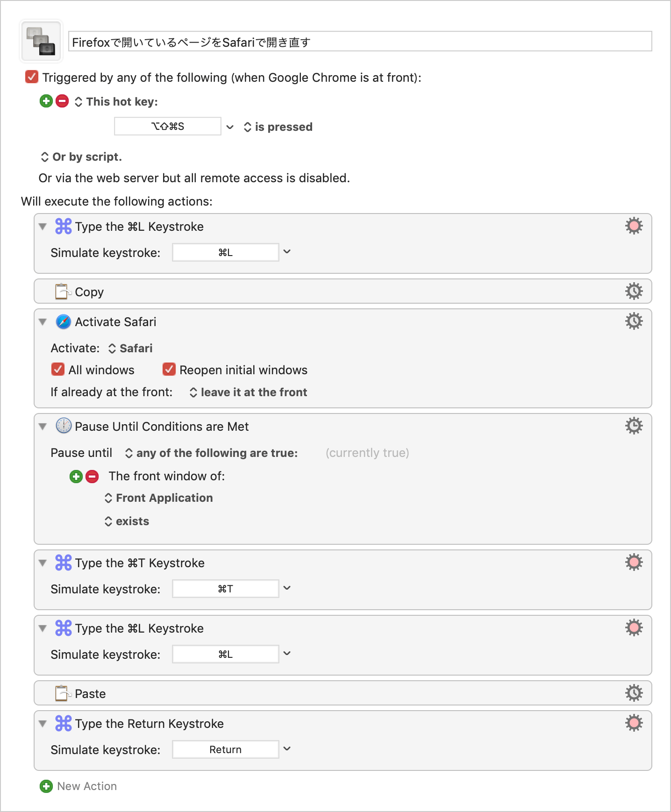Open the exists condition menu
671x812 pixels.
coord(127,521)
